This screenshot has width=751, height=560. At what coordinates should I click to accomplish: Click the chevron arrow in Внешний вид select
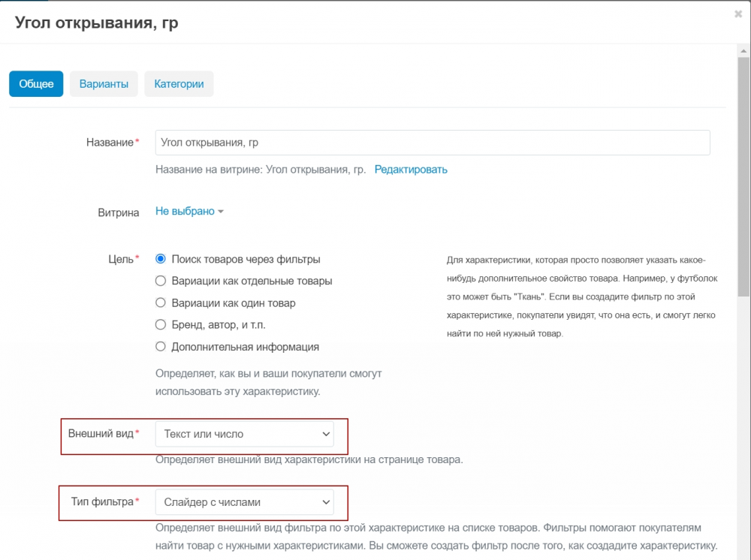(325, 434)
